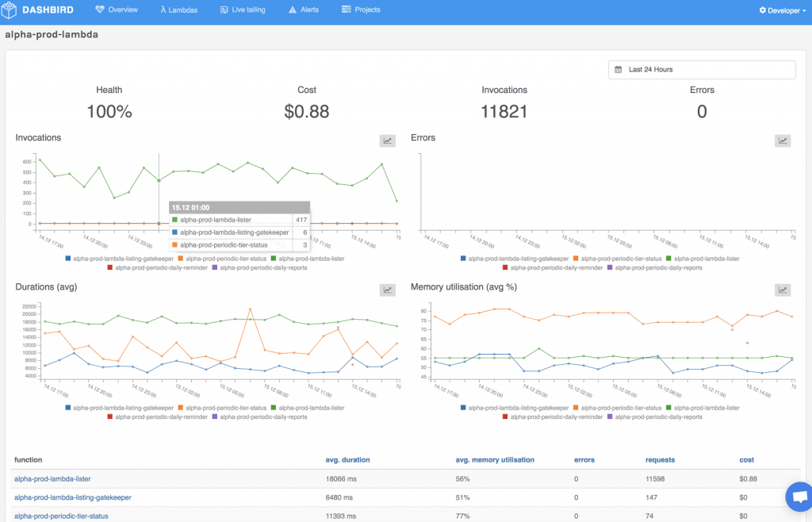The image size is (812, 522).
Task: Sort table by cost column
Action: 746,460
